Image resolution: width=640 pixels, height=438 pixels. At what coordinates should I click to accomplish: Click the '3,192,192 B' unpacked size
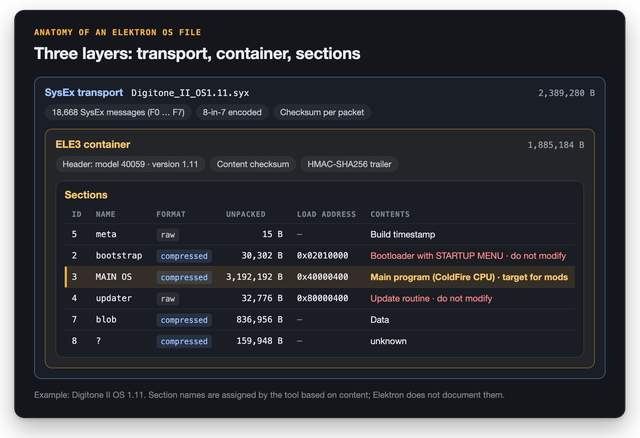coord(254,277)
